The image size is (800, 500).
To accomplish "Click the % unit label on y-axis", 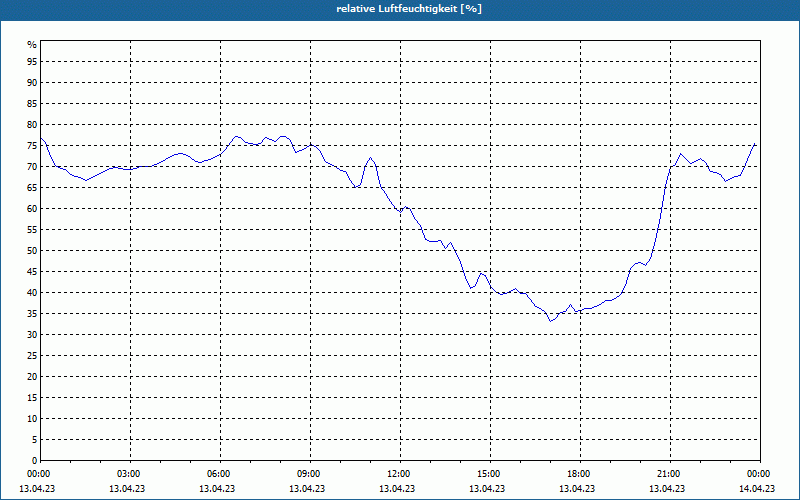I will click(32, 45).
